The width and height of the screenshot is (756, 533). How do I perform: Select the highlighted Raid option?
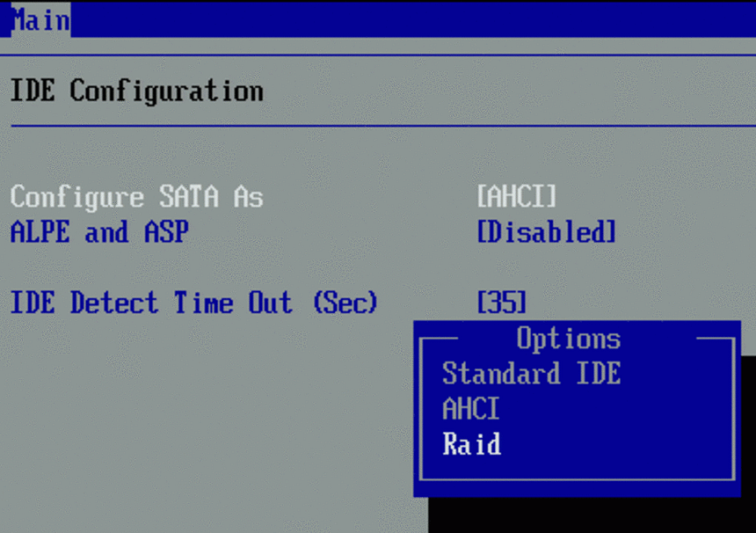click(x=471, y=444)
